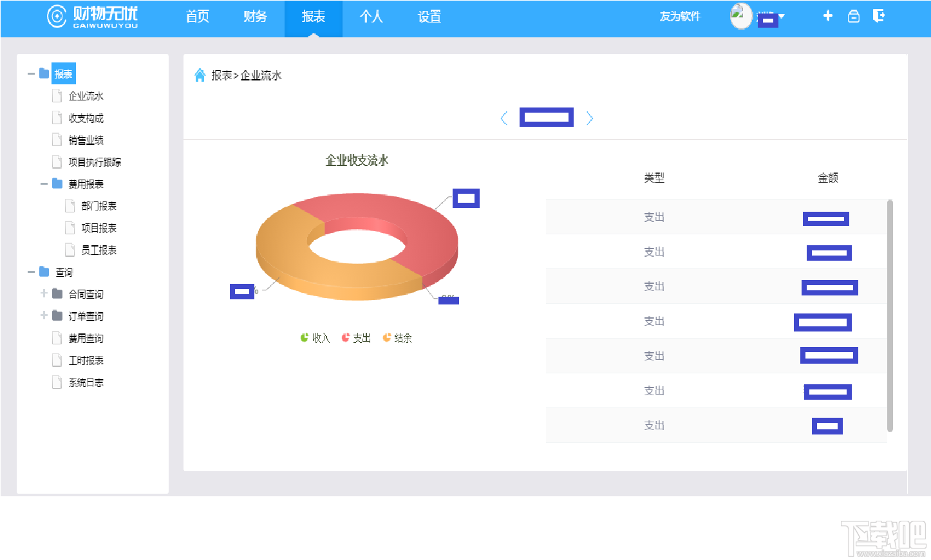Image resolution: width=931 pixels, height=560 pixels.
Task: Click the 费用报表 folder icon
Action: tap(57, 183)
